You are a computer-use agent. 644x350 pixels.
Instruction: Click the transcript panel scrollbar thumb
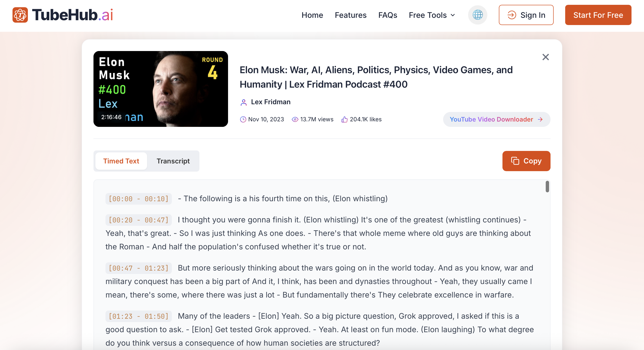coord(547,187)
